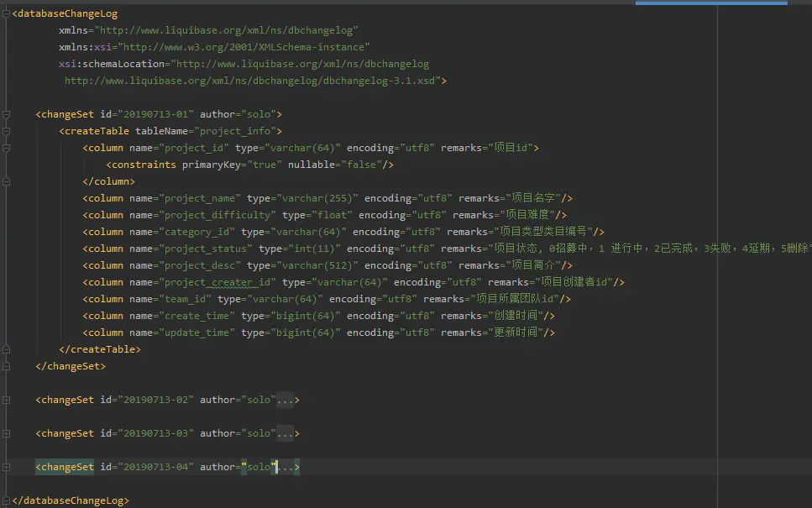Click the column name "team_id"
The height and width of the screenshot is (508, 812).
(186, 299)
